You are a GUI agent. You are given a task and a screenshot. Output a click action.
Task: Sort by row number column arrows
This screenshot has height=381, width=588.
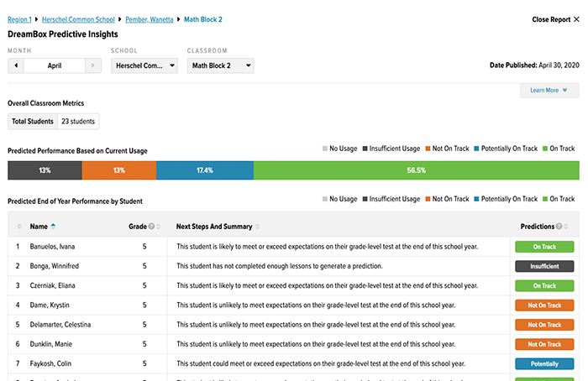point(19,227)
